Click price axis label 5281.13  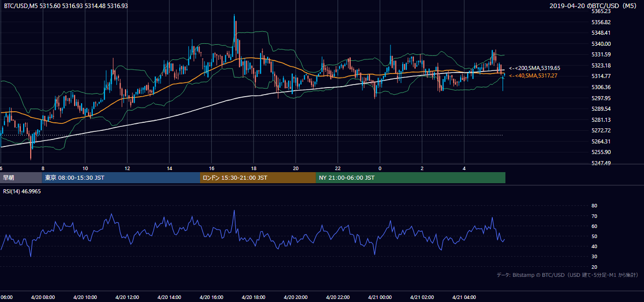[601, 120]
